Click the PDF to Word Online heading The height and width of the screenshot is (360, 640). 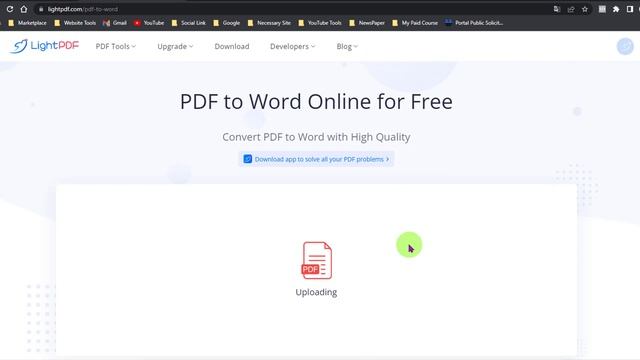[316, 101]
